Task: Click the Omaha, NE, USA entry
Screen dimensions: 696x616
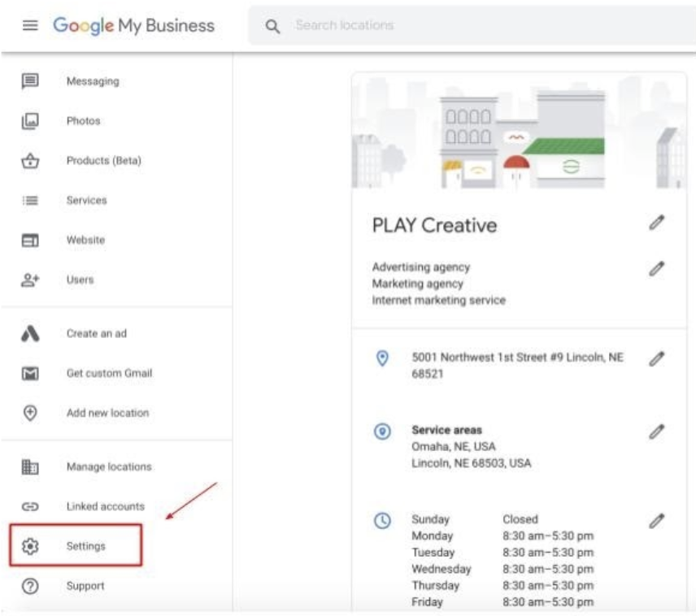Action: pos(454,446)
